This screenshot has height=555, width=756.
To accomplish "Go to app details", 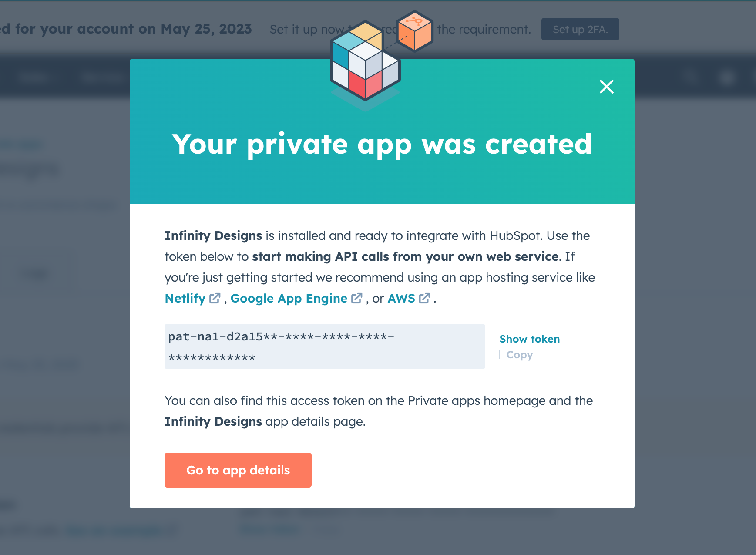I will [x=238, y=470].
